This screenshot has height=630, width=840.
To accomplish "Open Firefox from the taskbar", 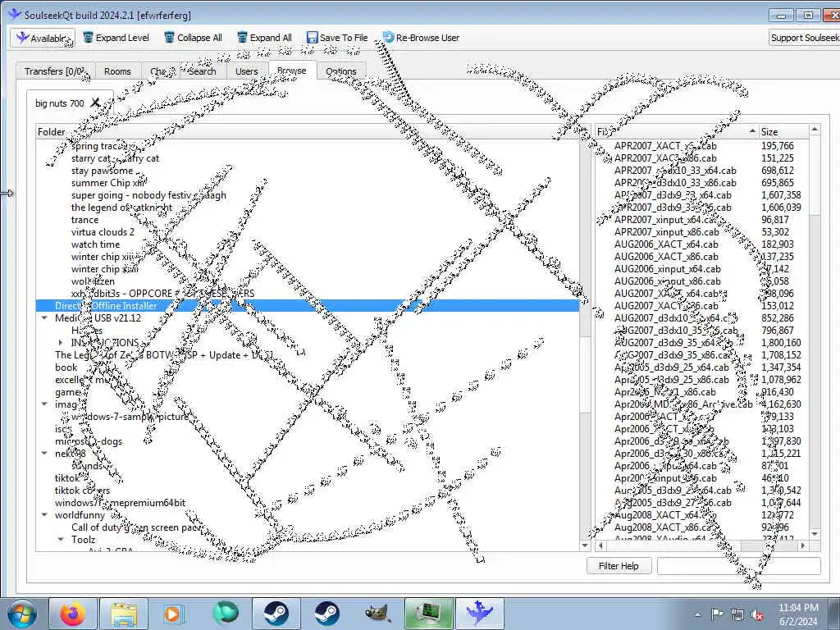I will tap(73, 614).
